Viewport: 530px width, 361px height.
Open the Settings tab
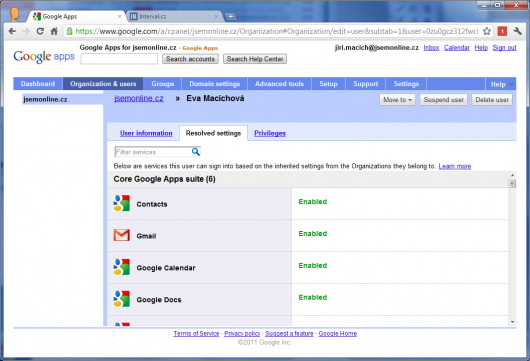tap(406, 84)
